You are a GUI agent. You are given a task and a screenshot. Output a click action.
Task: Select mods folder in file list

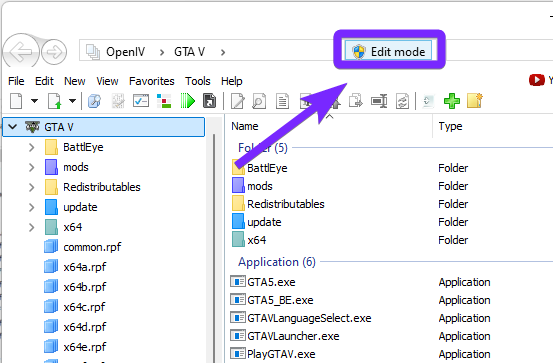pyautogui.click(x=252, y=186)
